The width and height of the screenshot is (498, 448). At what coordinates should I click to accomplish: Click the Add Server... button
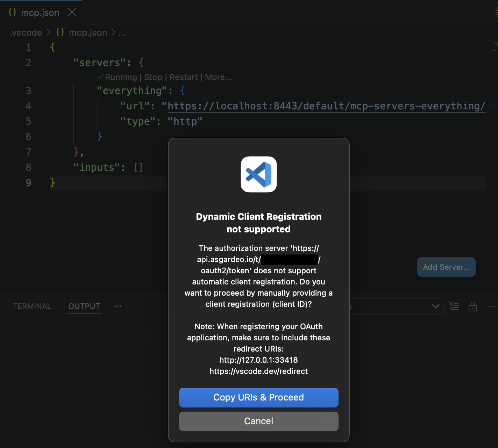(446, 267)
